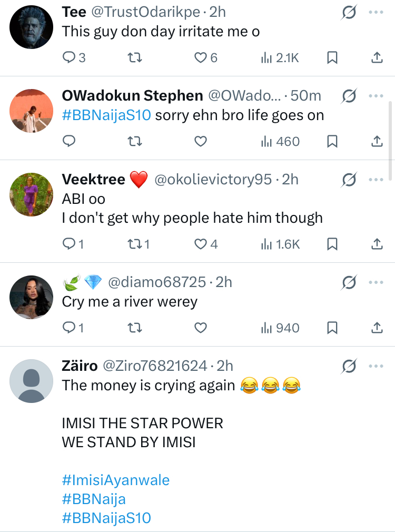Like the 'Cry me a river' tweet
This screenshot has height=532, width=395.
(201, 328)
